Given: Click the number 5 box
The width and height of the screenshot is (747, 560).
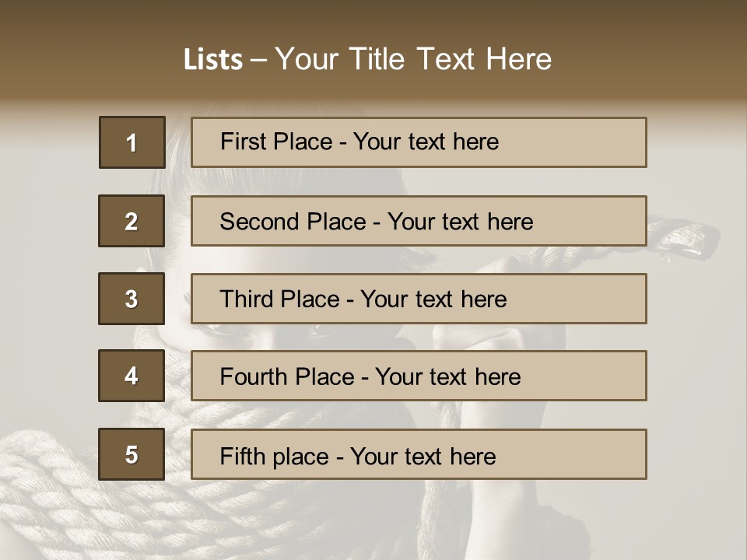Looking at the screenshot, I should click(132, 454).
